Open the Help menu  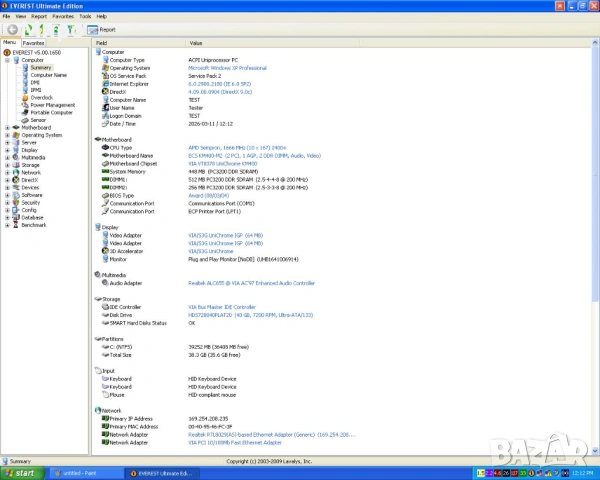click(101, 16)
